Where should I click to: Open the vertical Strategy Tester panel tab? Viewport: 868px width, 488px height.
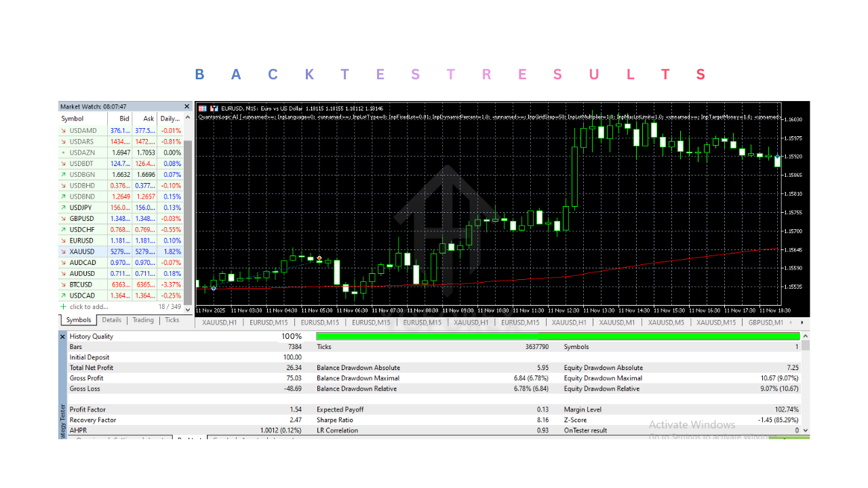pyautogui.click(x=62, y=413)
